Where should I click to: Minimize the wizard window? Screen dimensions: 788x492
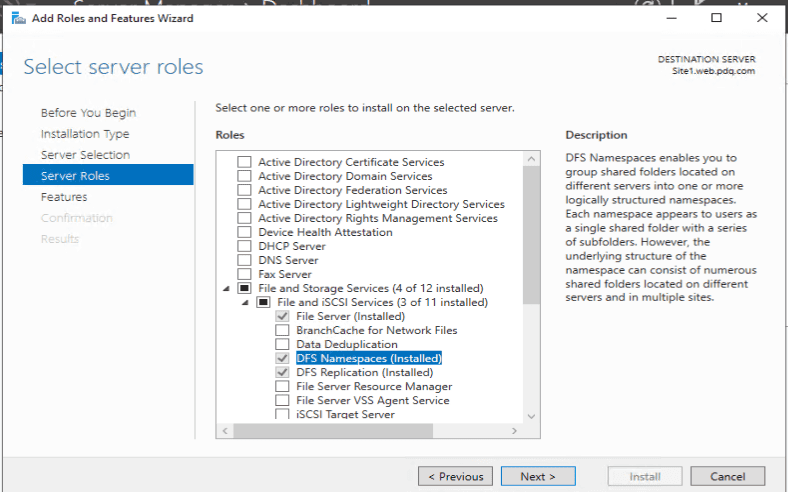[671, 18]
